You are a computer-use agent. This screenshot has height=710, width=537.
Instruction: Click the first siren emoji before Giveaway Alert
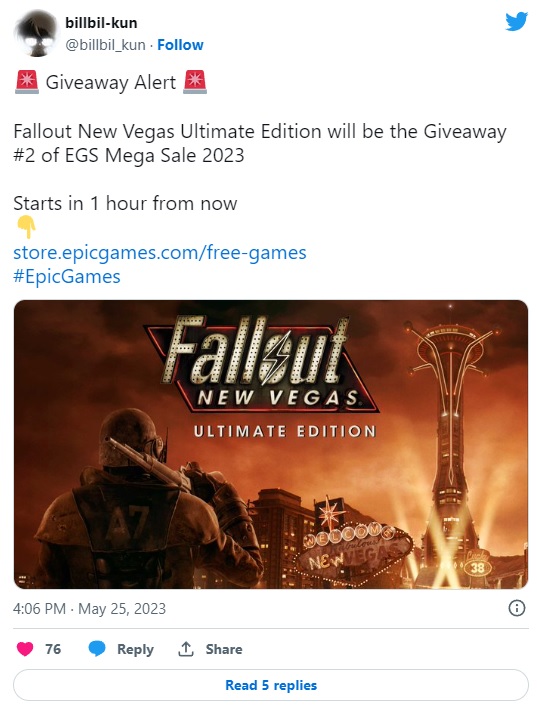pos(27,82)
